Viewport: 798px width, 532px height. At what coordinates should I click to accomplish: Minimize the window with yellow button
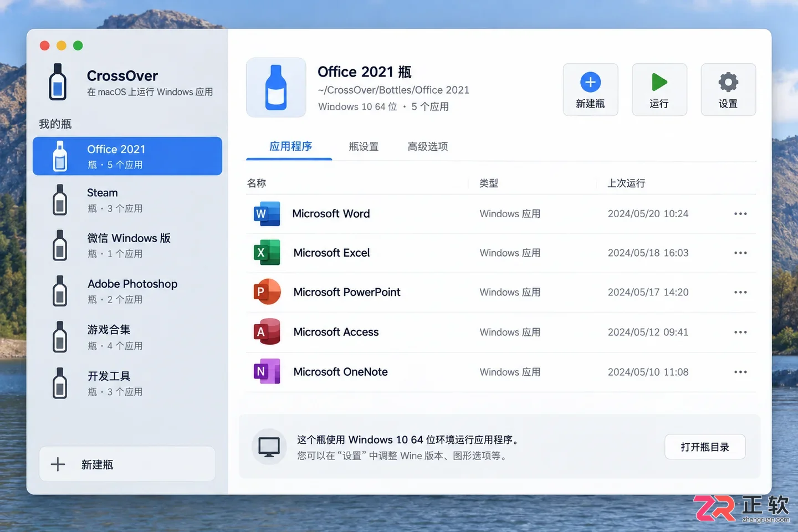(62, 45)
